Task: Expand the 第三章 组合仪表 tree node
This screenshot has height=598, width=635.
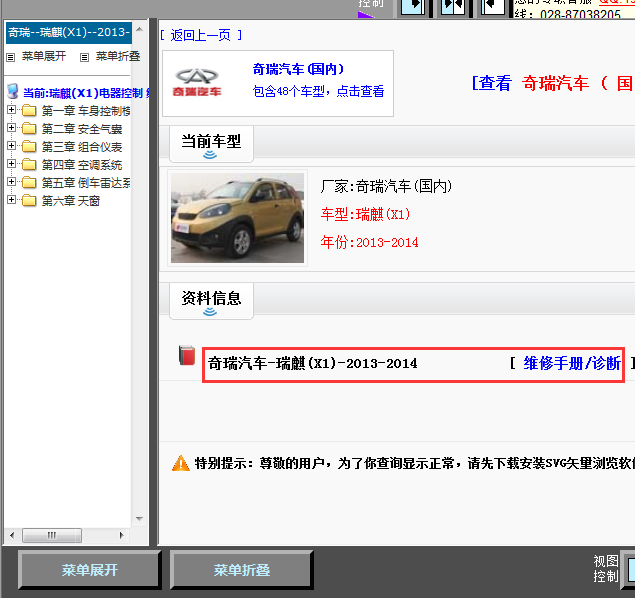Action: point(11,146)
